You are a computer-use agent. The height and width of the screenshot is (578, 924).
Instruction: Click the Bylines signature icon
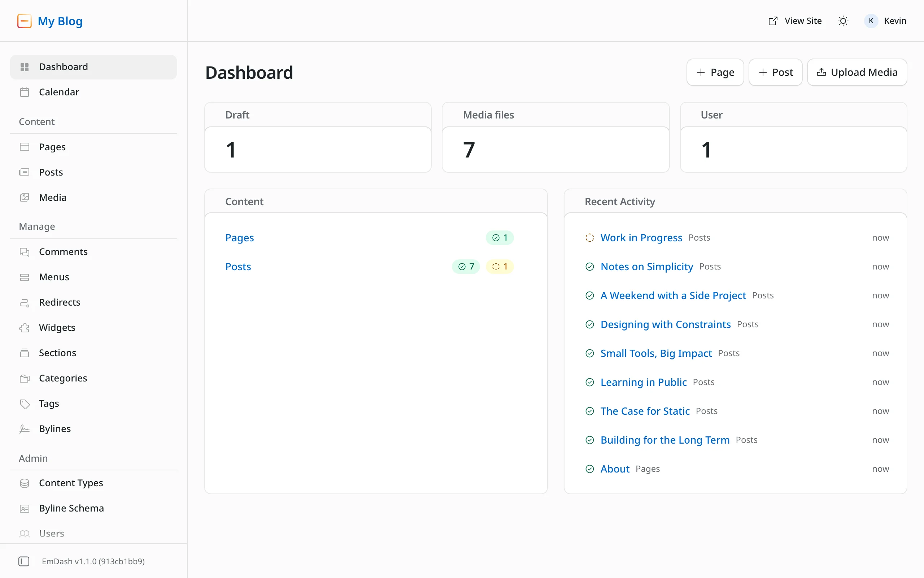point(25,428)
